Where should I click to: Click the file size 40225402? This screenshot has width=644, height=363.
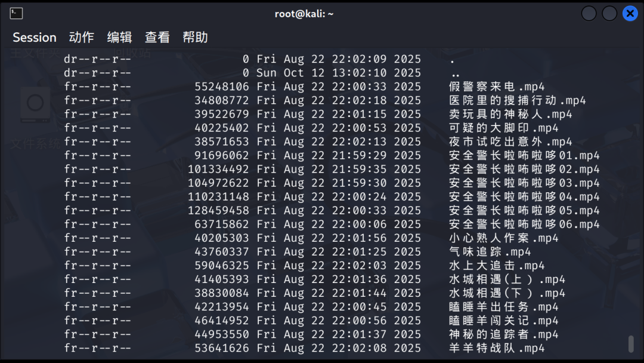[222, 128]
